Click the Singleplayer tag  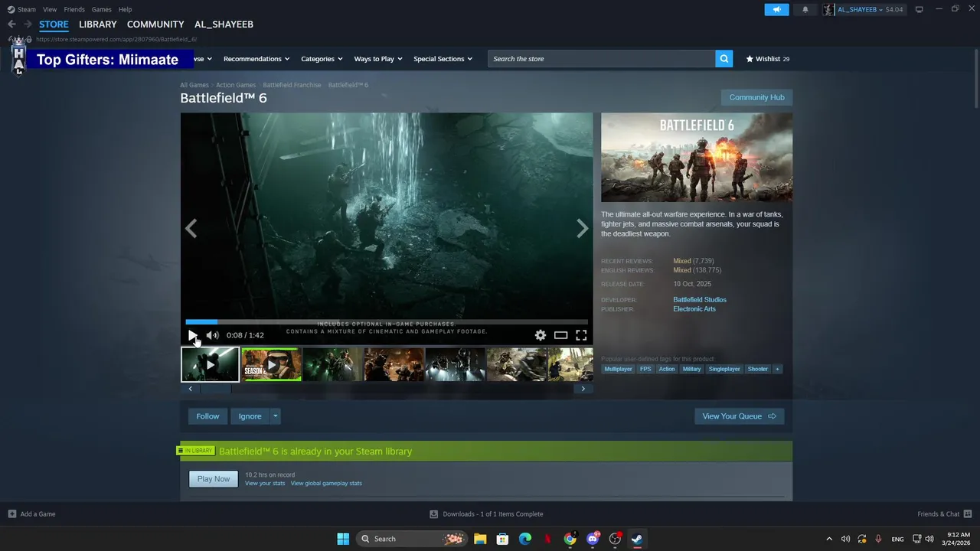(x=724, y=369)
